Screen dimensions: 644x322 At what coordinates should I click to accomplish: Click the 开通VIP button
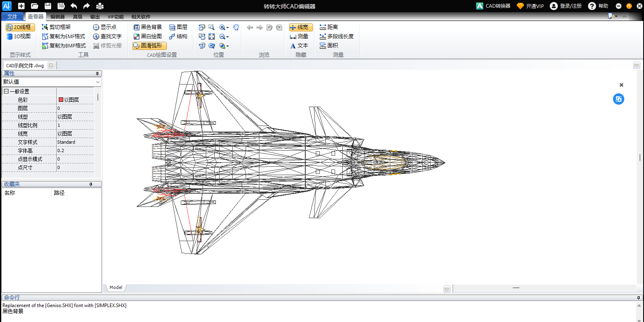[x=530, y=6]
